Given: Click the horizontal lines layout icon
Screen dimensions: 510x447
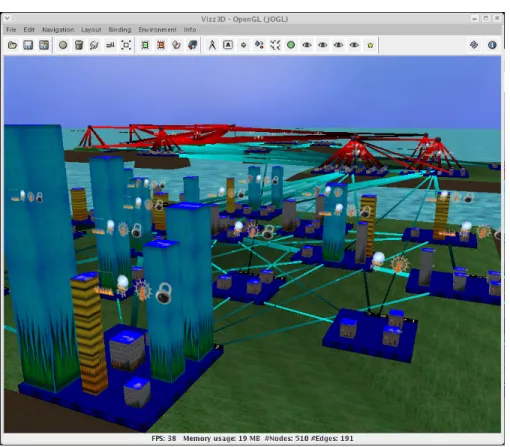Looking at the screenshot, I should click(x=110, y=45).
